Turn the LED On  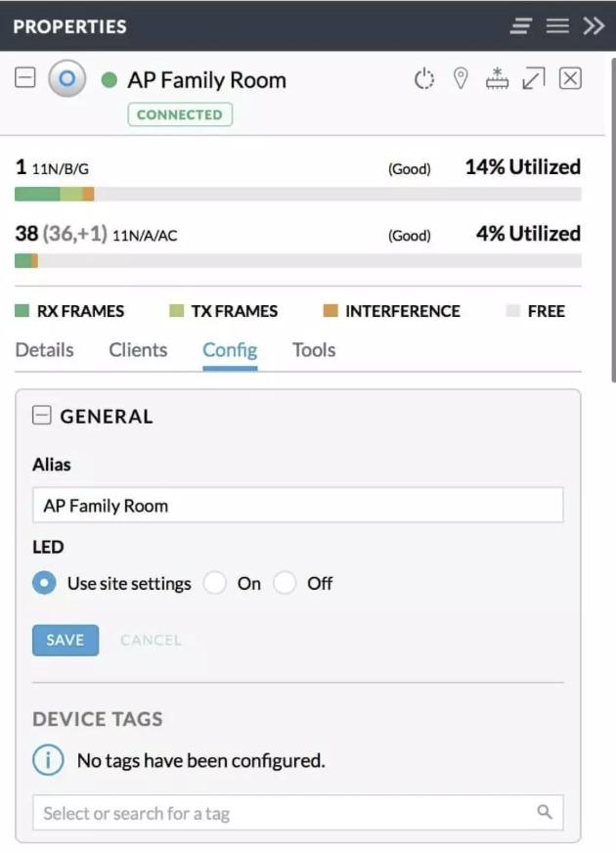pos(215,582)
